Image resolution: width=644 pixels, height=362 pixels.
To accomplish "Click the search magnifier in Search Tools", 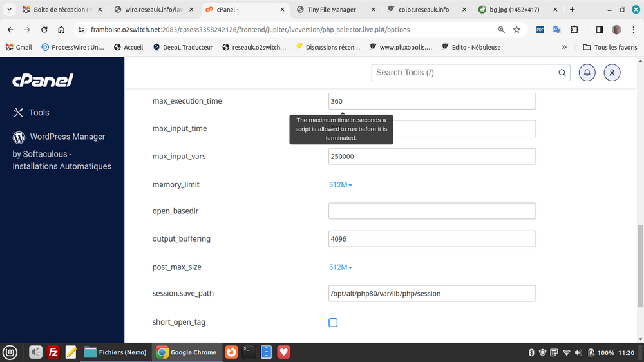I will click(562, 73).
